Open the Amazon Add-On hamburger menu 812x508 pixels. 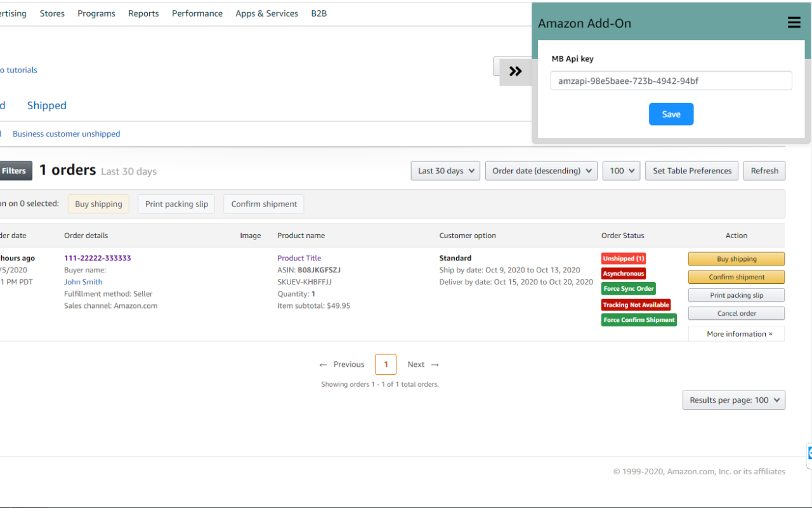click(794, 22)
